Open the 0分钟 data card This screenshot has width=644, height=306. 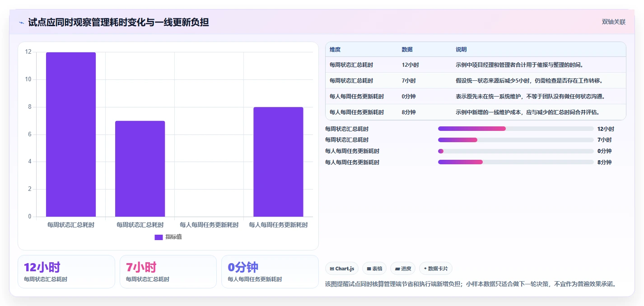click(x=270, y=272)
